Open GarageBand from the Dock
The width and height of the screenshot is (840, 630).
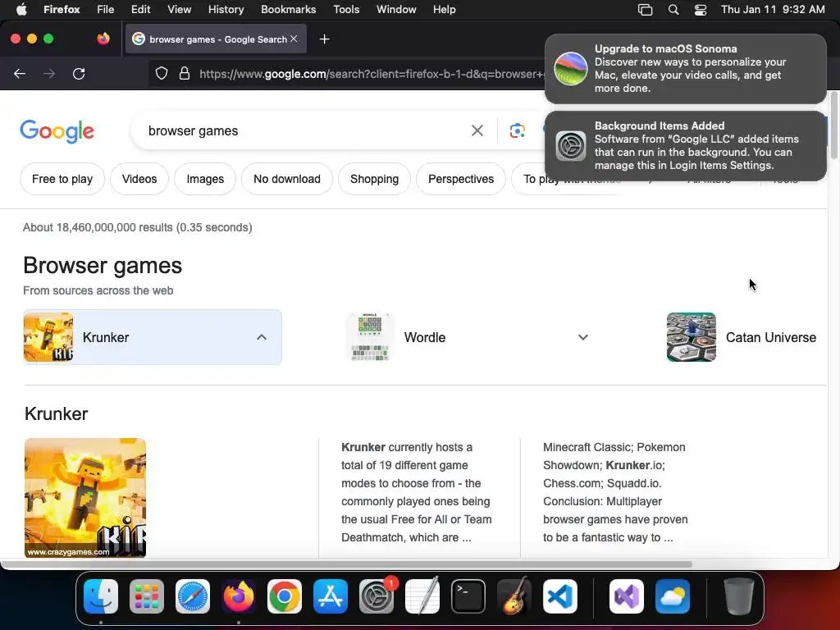click(514, 596)
